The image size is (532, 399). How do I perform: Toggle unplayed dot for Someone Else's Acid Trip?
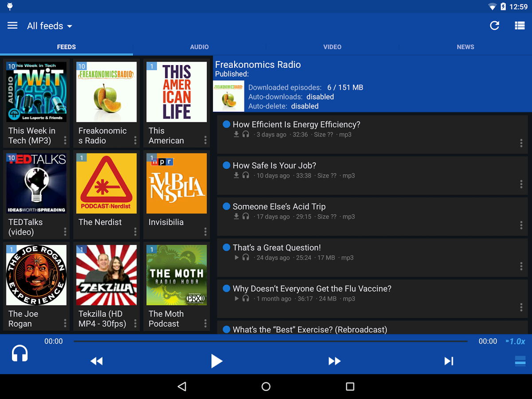click(227, 206)
